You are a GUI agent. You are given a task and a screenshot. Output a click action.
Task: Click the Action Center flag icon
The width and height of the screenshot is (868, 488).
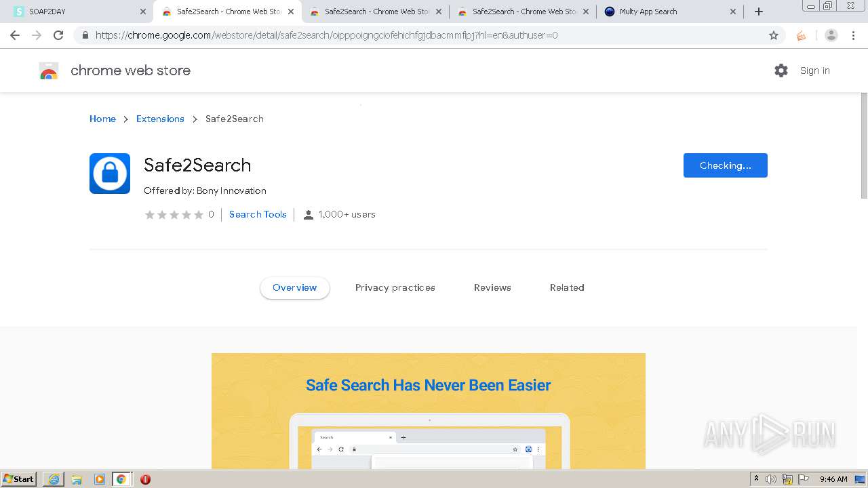click(804, 479)
